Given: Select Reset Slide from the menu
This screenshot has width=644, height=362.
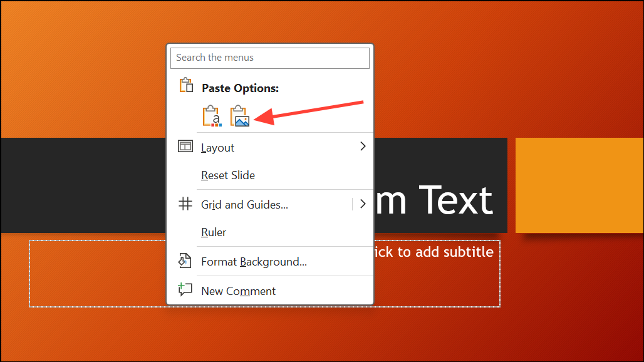Looking at the screenshot, I should (227, 175).
